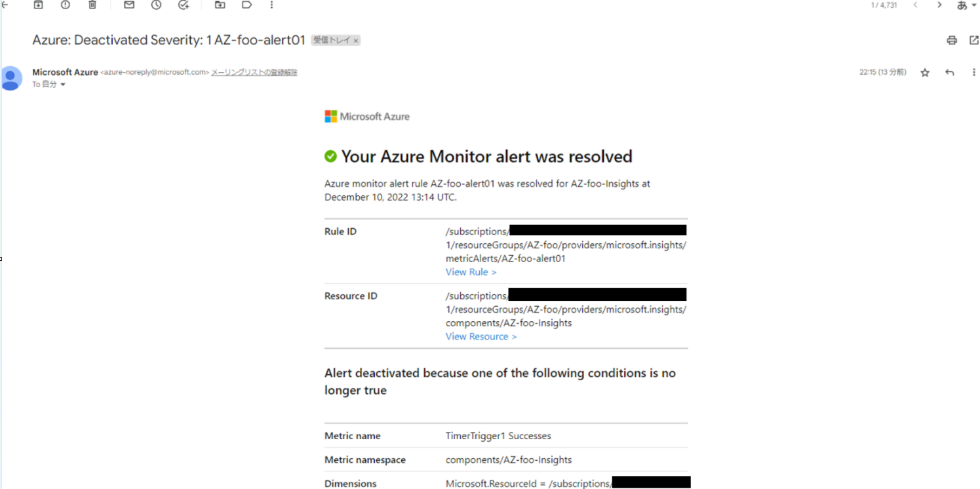Apply a label to this email
The width and height of the screenshot is (980, 489).
[246, 5]
